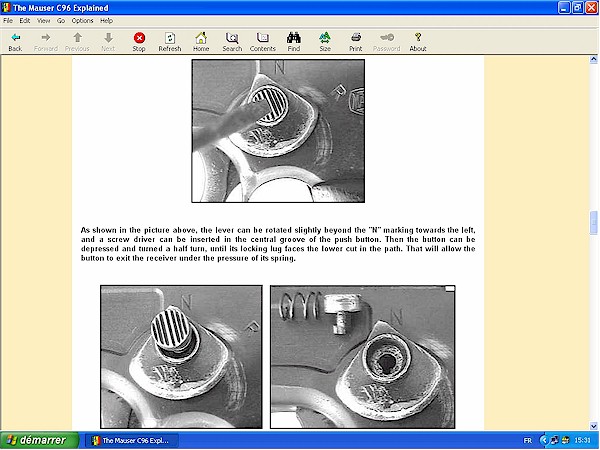Open the View menu
600x450 pixels.
[44, 21]
